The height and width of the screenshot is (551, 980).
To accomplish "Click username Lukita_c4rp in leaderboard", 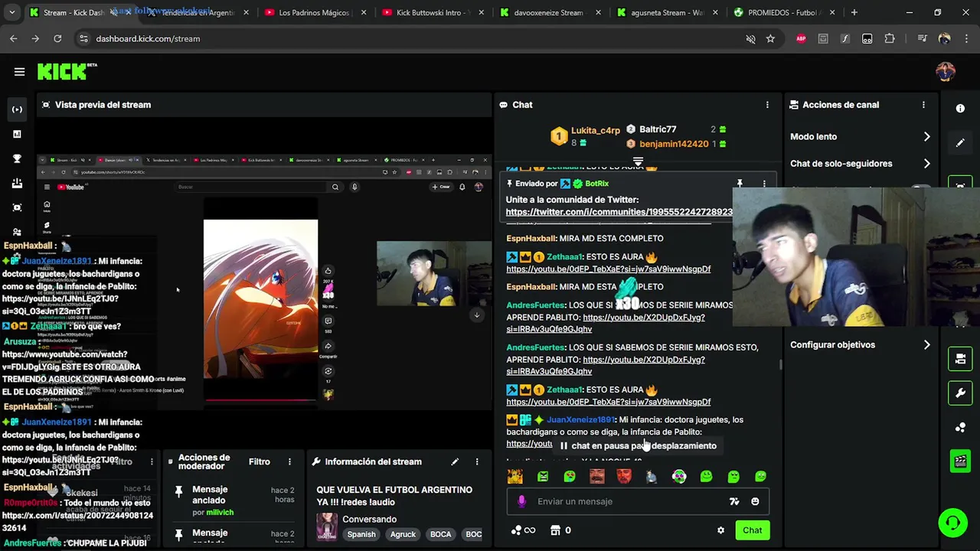I will tap(596, 130).
